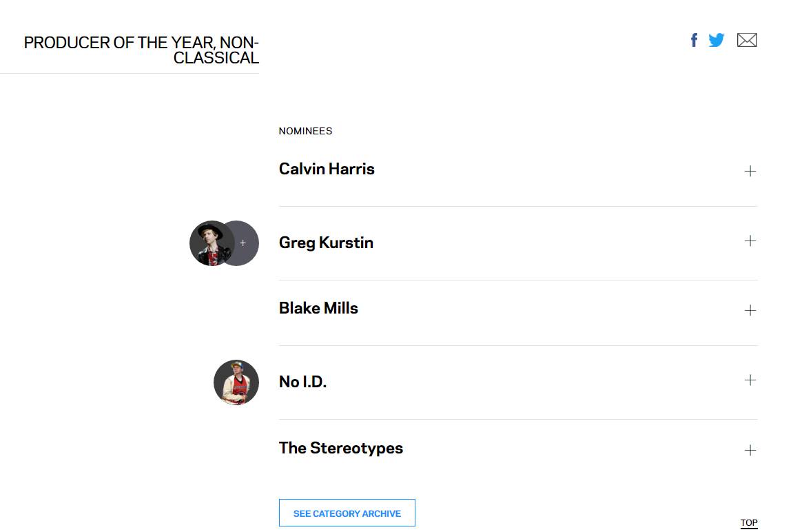The width and height of the screenshot is (793, 532).
Task: Click The Stereotypes nominee name
Action: 341,448
